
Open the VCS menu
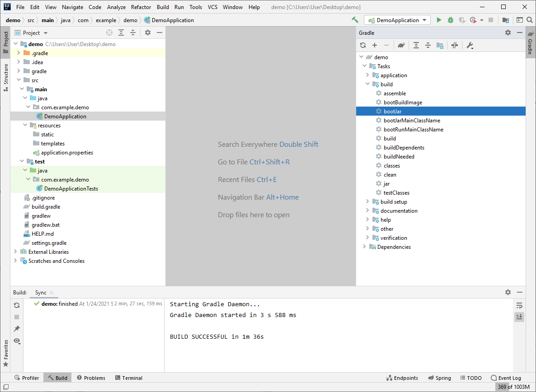(212, 7)
